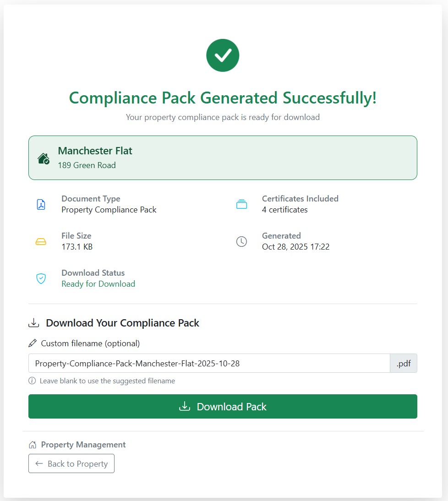Click the house-with-checkmark property icon
The width and height of the screenshot is (448, 501).
pos(43,157)
